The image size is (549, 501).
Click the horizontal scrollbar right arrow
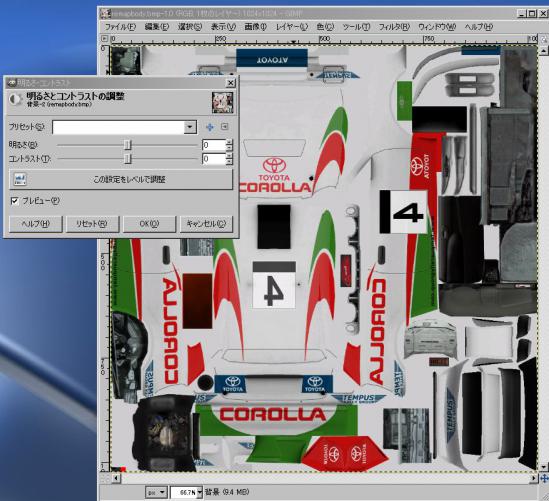(x=534, y=478)
